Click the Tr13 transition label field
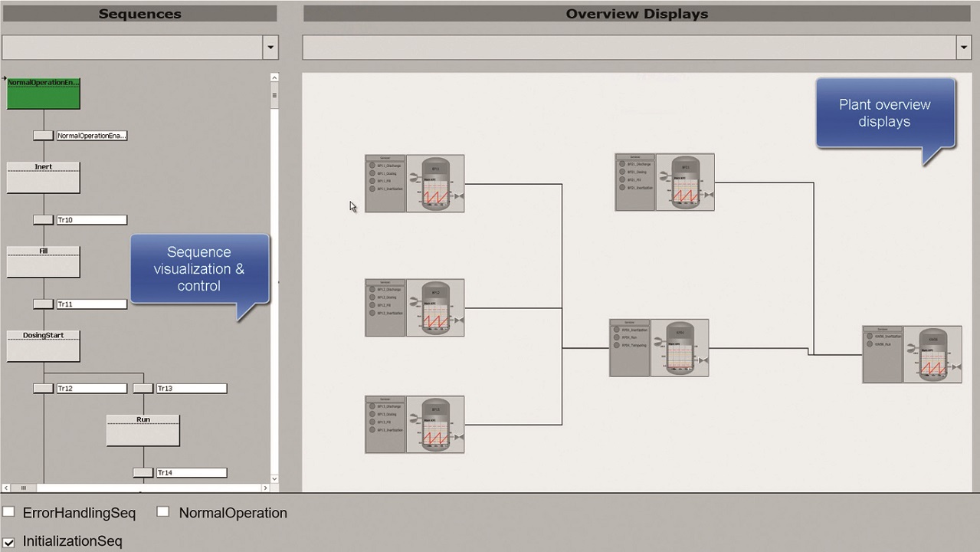The image size is (980, 552). click(x=192, y=389)
